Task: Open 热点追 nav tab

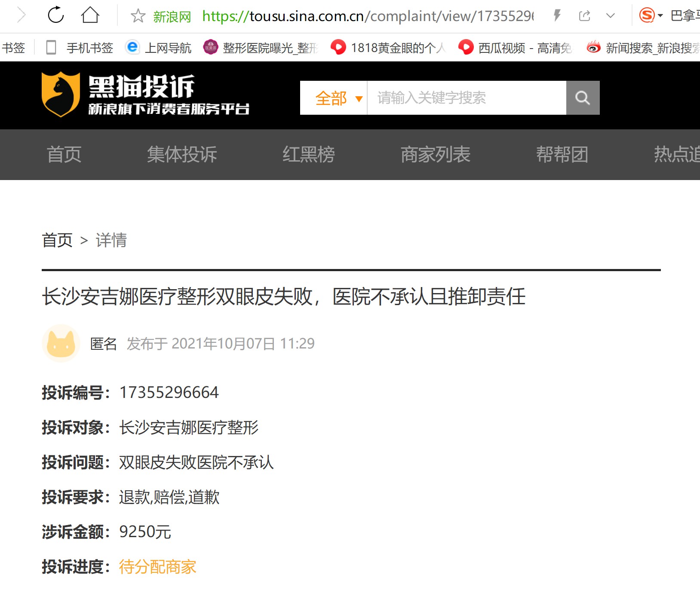Action: 677,154
